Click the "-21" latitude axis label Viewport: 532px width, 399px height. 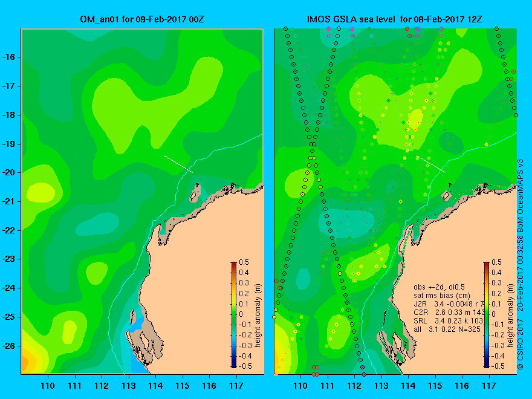[x=7, y=201]
